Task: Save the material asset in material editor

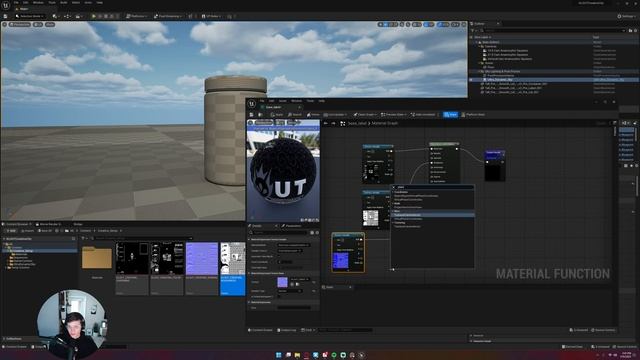Action: [x=251, y=115]
